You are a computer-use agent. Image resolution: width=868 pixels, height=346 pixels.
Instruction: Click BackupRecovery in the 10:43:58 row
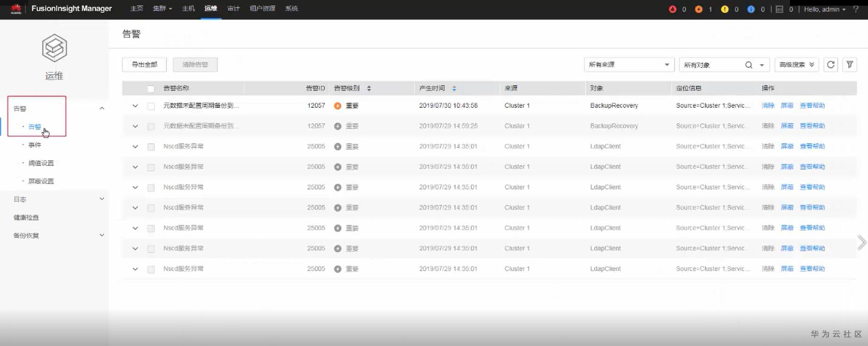614,105
